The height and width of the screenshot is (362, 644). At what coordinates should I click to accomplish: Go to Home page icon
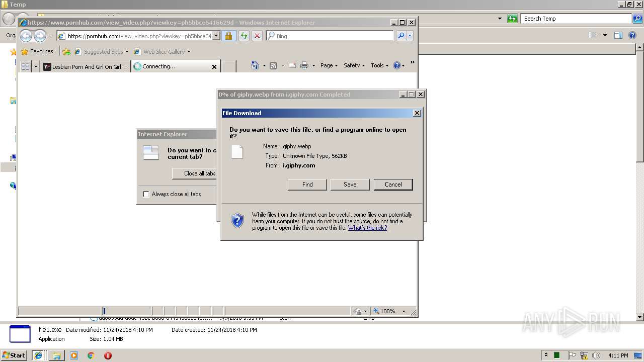[x=255, y=65]
